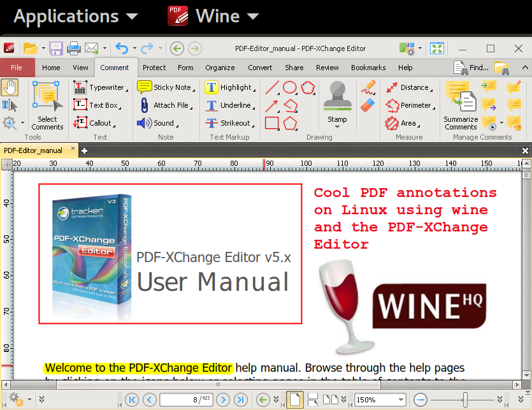This screenshot has height=410, width=532.
Task: Activate the Highlight text tool
Action: point(230,87)
